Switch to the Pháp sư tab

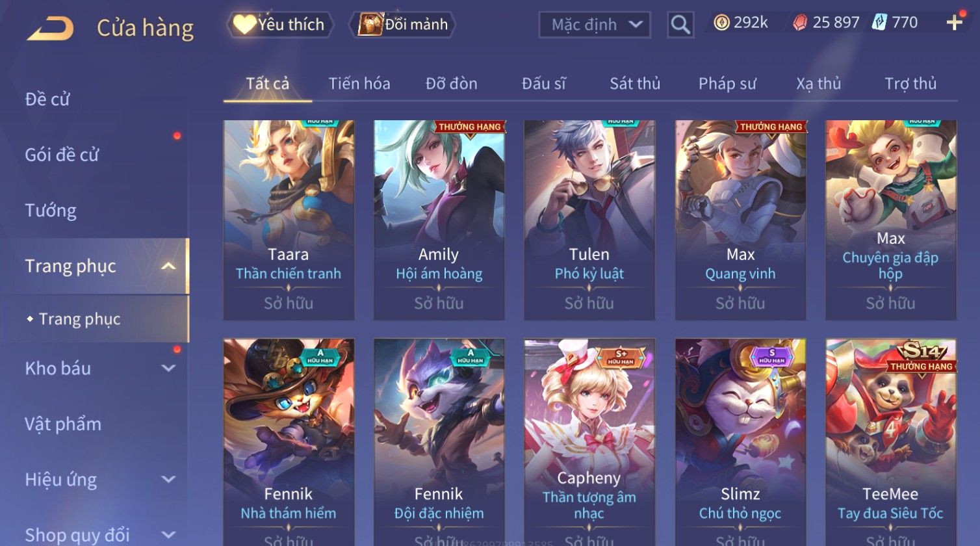pyautogui.click(x=727, y=83)
